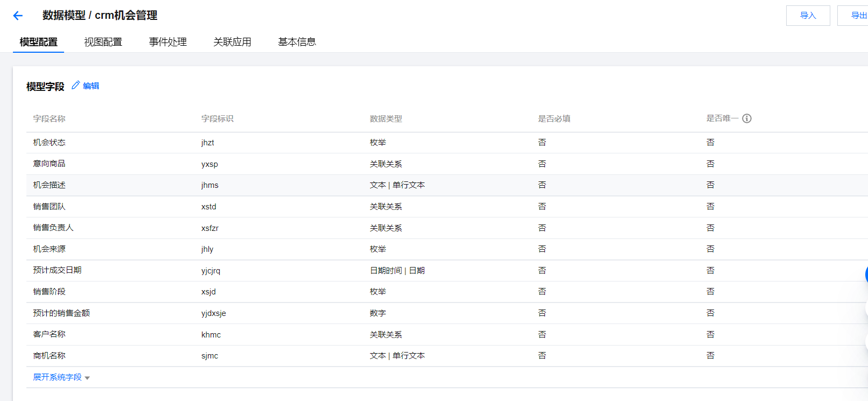868x401 pixels.
Task: Select the 商机名称 field name
Action: [49, 356]
